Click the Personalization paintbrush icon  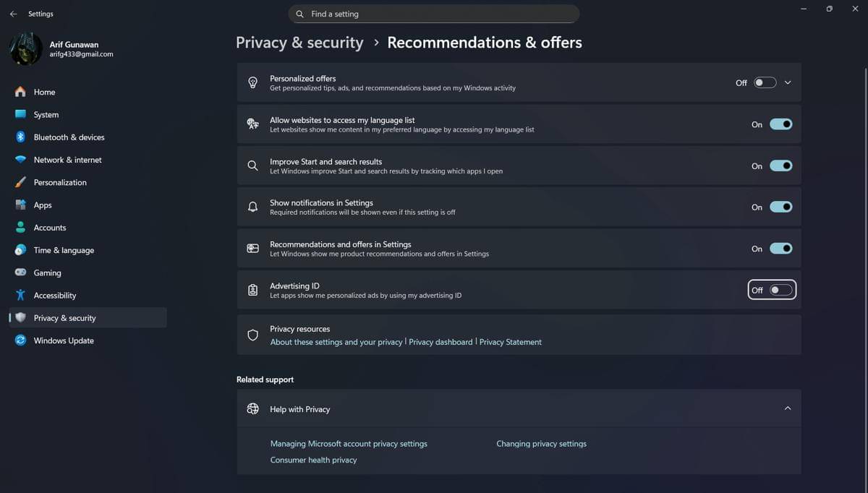point(20,182)
